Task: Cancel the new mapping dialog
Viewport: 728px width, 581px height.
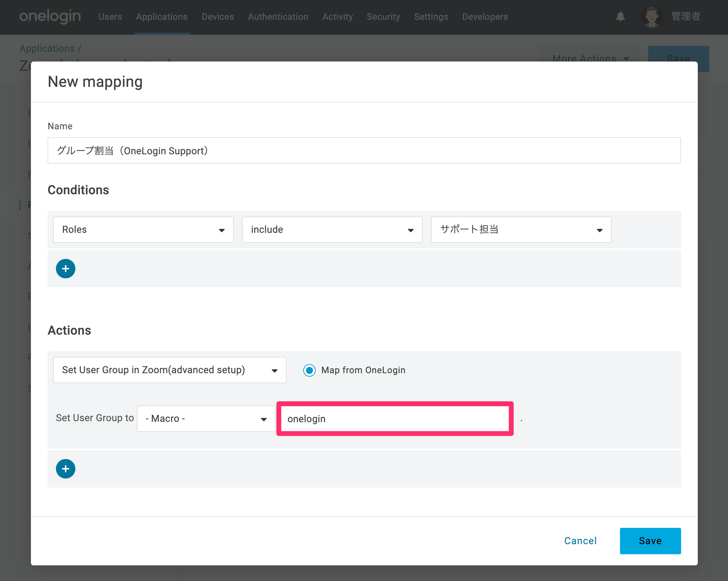Action: 580,541
